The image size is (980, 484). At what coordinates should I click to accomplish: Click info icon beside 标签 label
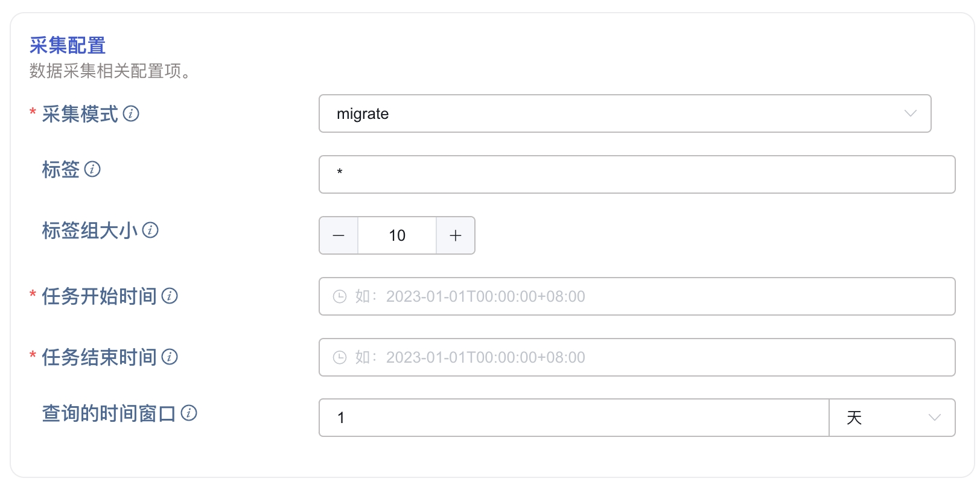pos(92,169)
